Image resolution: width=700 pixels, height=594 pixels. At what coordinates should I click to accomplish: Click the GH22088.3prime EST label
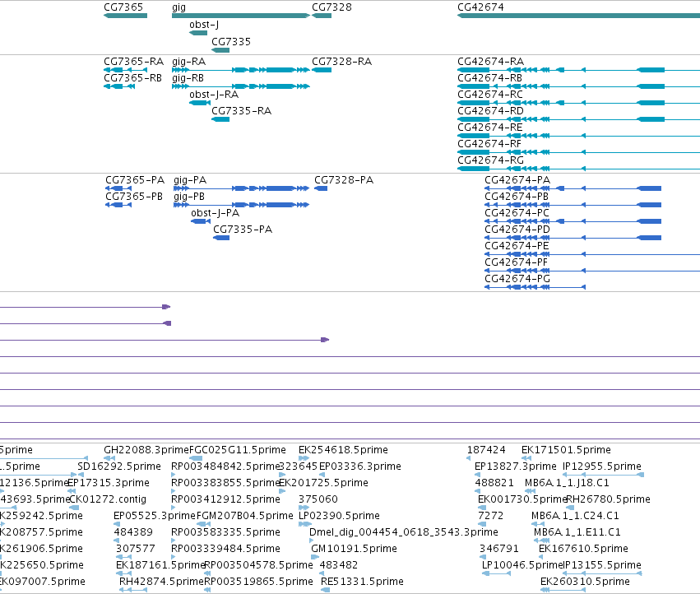click(x=146, y=450)
